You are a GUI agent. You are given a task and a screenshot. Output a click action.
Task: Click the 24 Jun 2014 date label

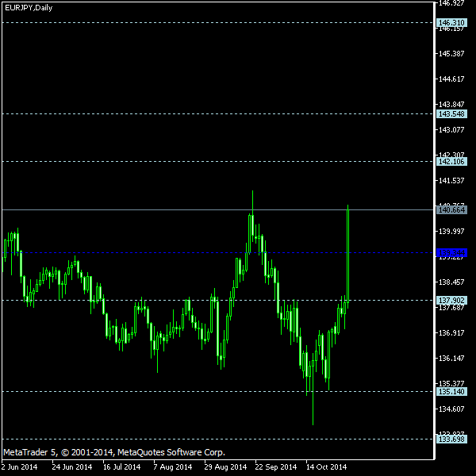(72, 467)
